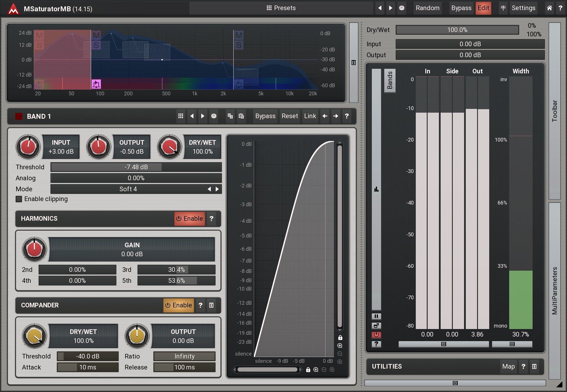Click the meter power icon
The height and width of the screenshot is (392, 567).
click(x=376, y=335)
